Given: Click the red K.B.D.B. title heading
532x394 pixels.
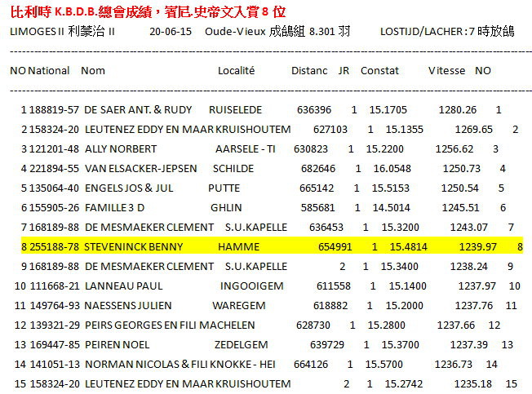Looking at the screenshot, I should pos(157,11).
